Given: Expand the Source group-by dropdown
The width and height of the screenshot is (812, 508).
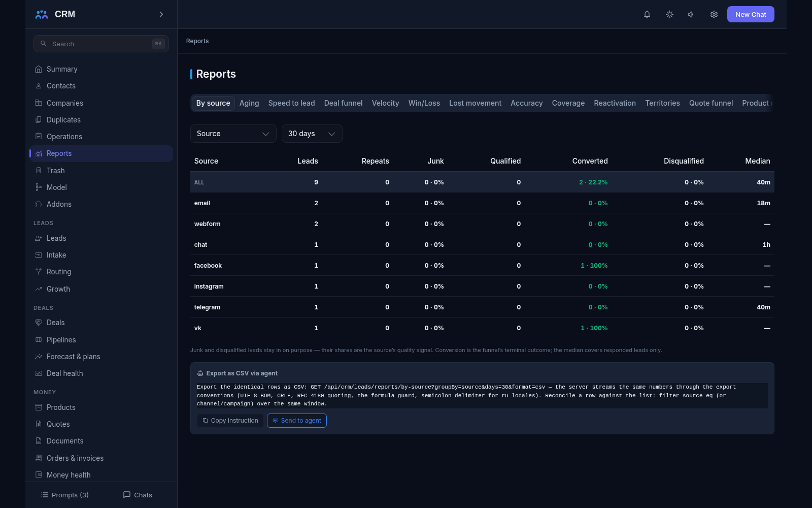Looking at the screenshot, I should pyautogui.click(x=233, y=134).
